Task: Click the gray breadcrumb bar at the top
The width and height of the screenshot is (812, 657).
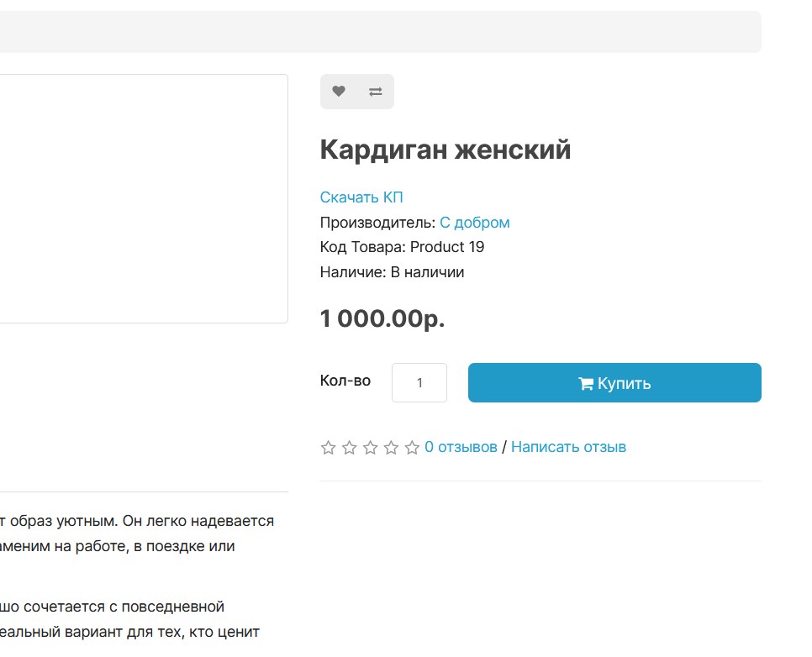Action: tap(378, 32)
